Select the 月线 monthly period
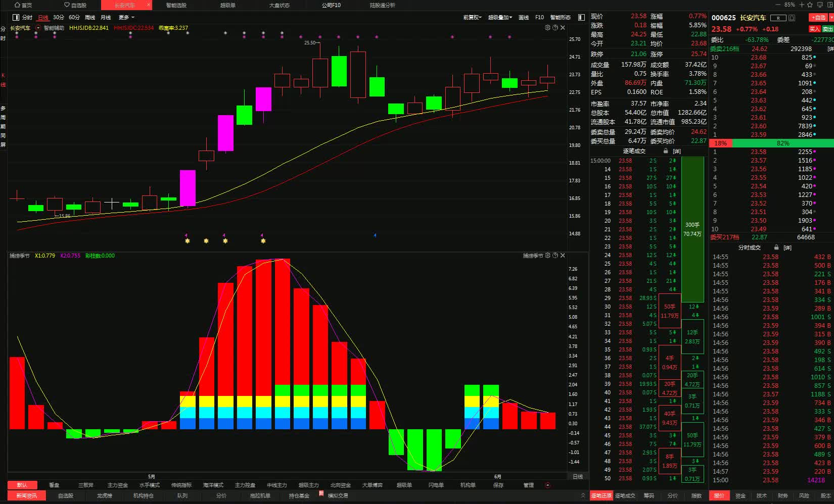834x504 pixels. tap(106, 17)
